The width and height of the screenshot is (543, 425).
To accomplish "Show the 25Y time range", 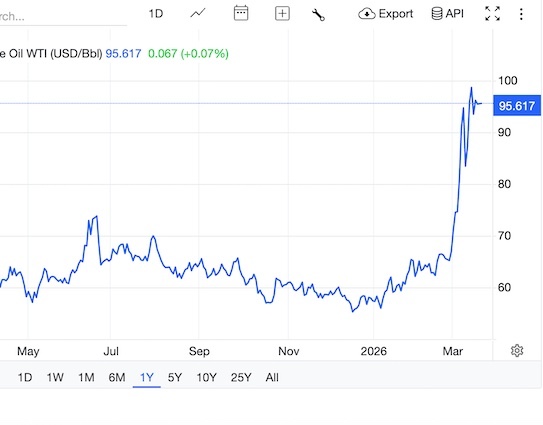I will tap(241, 377).
